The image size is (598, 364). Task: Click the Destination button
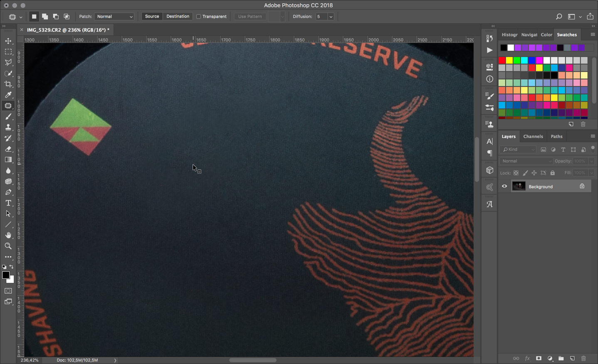tap(178, 17)
